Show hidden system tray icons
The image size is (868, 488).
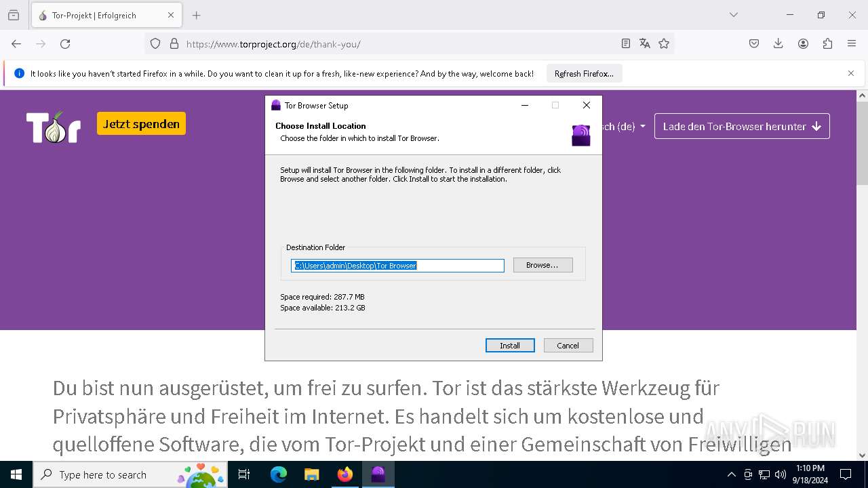731,474
